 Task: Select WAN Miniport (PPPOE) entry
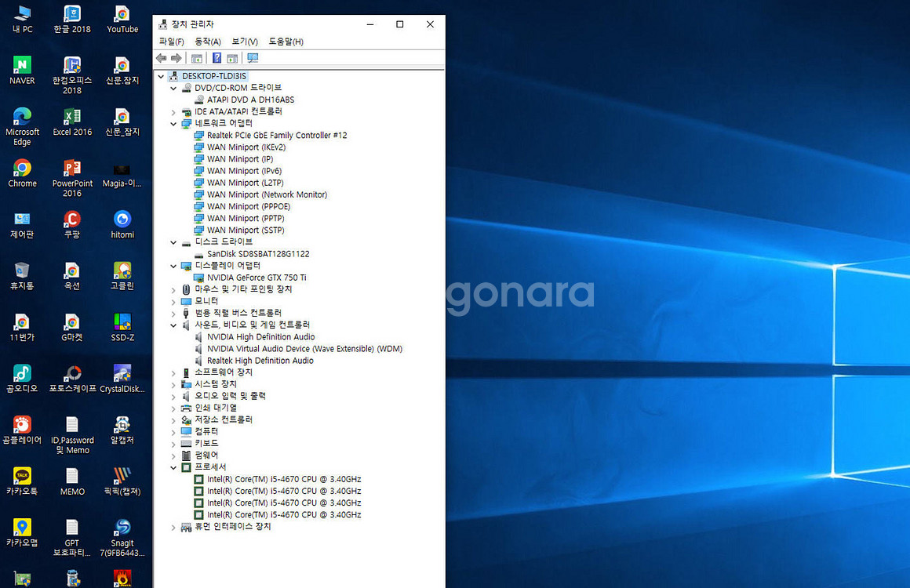[x=249, y=206]
